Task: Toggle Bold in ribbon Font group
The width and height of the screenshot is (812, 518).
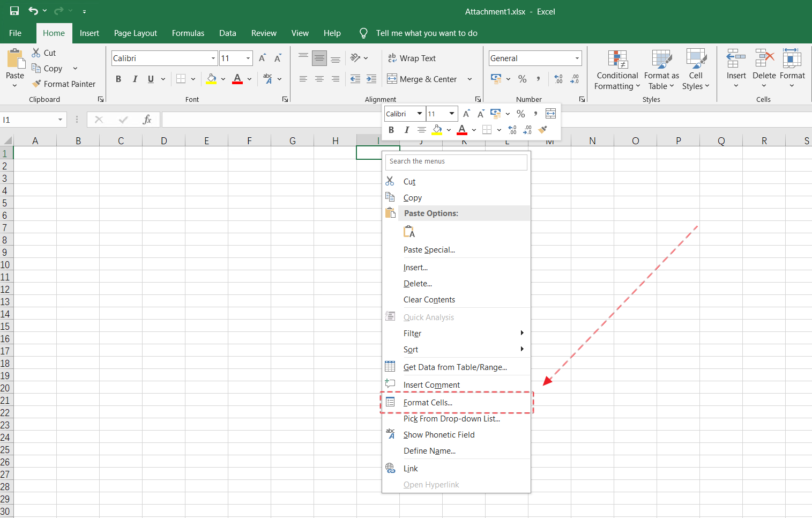Action: click(x=118, y=79)
